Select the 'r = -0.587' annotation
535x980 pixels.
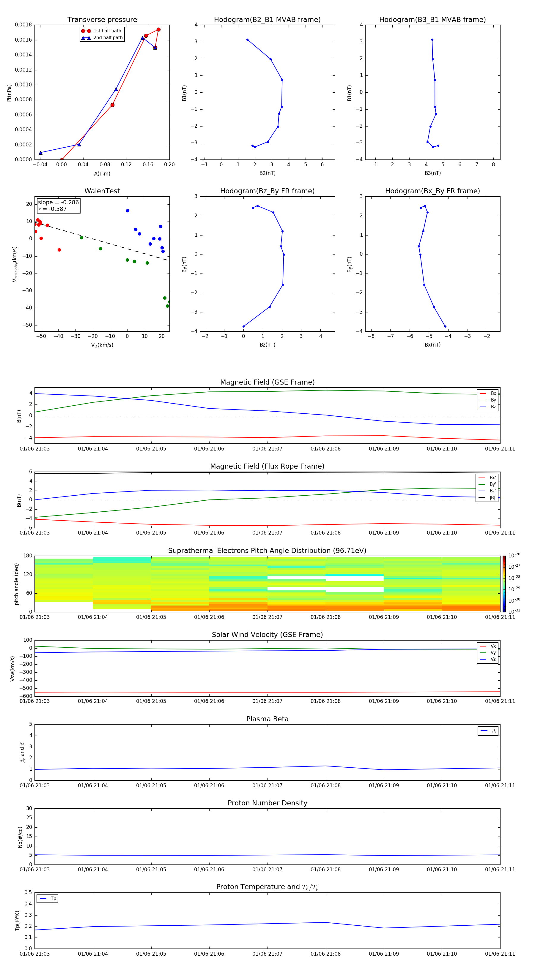(x=53, y=209)
